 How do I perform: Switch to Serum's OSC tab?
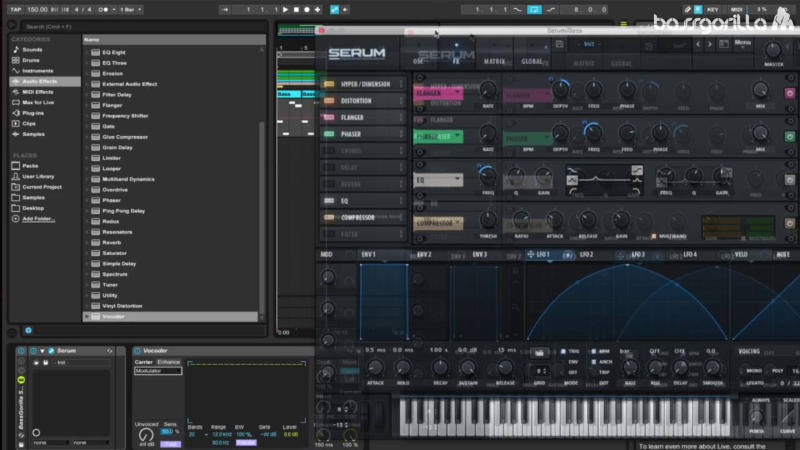418,61
